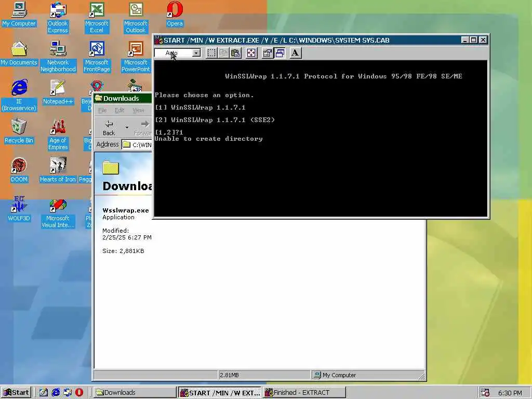Click the Copy icon in DOS toolbar
Image resolution: width=532 pixels, height=399 pixels.
coord(223,53)
